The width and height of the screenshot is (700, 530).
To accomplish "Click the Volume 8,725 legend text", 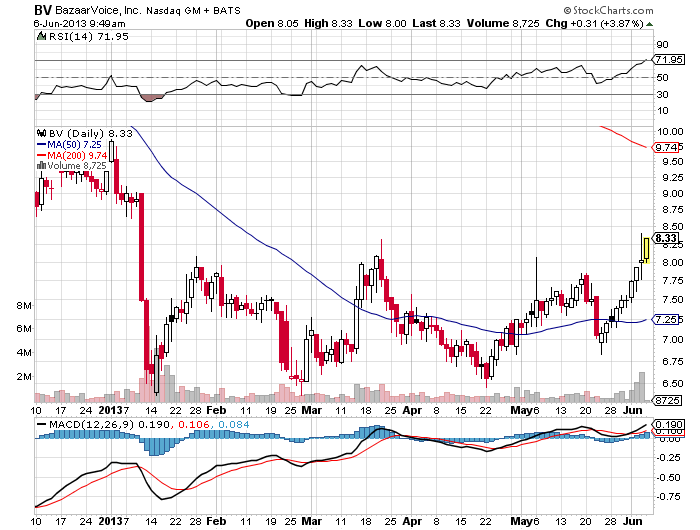I will pyautogui.click(x=77, y=166).
